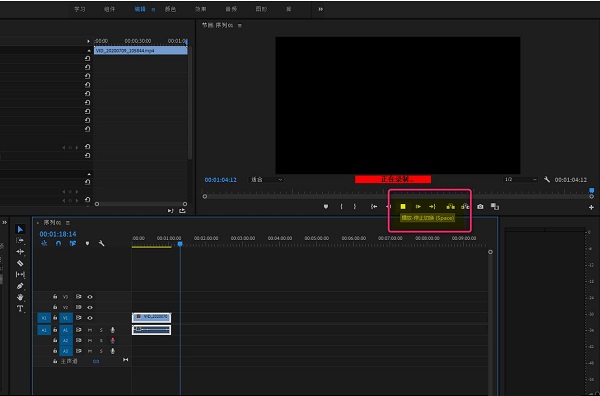Open the button editor plus icon
Viewport: 600px width, 396px height.
point(591,207)
